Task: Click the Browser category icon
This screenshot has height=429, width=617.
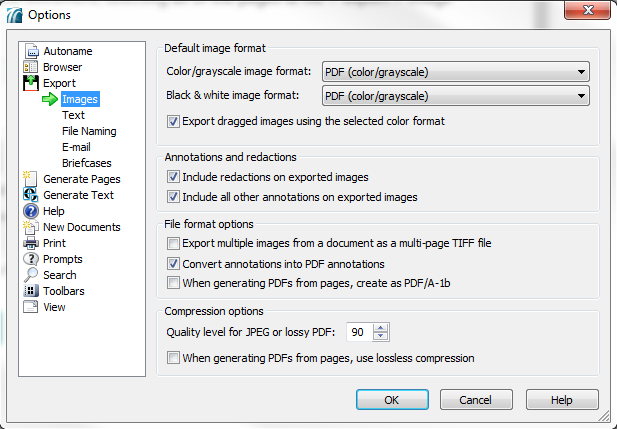Action: (x=31, y=67)
